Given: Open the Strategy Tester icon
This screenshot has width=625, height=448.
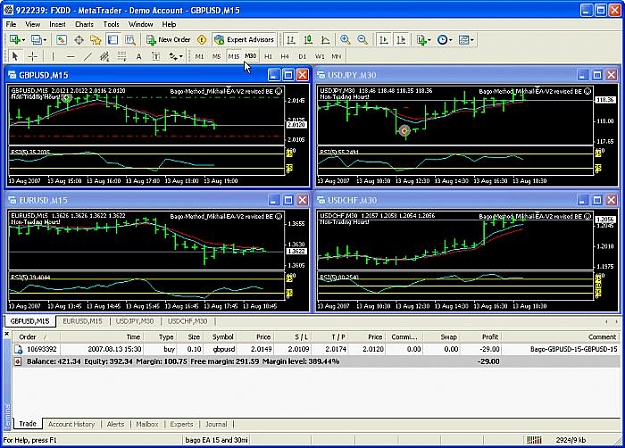Looking at the screenshot, I should click(x=130, y=40).
